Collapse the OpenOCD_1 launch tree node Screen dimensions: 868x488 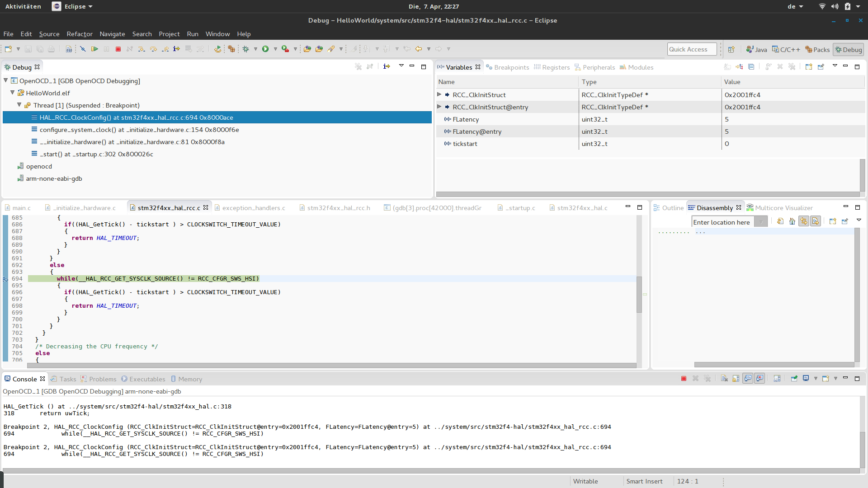pos(6,80)
